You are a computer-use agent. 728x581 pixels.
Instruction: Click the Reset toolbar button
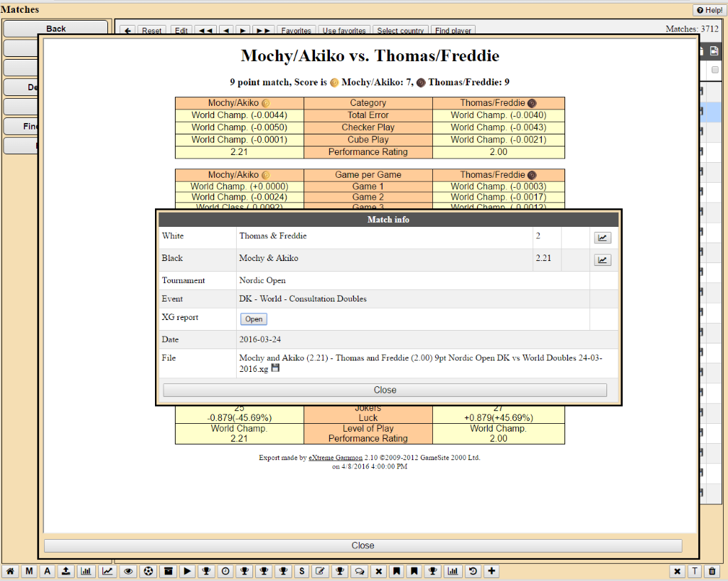point(151,30)
